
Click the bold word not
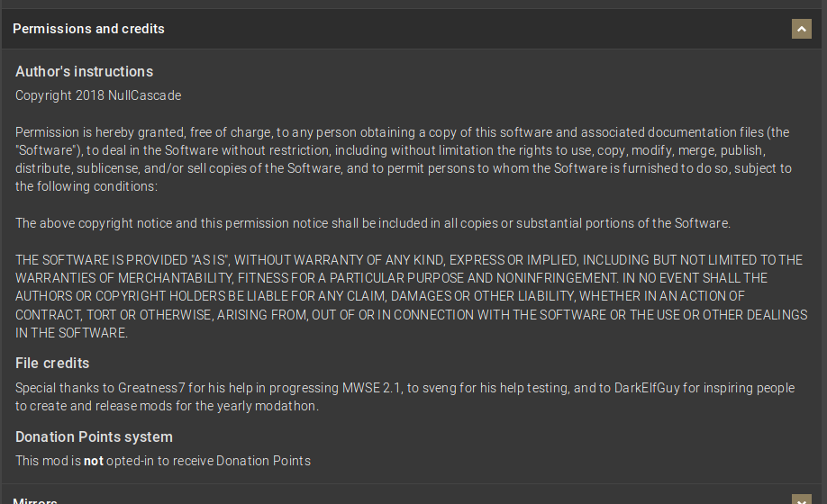click(94, 461)
